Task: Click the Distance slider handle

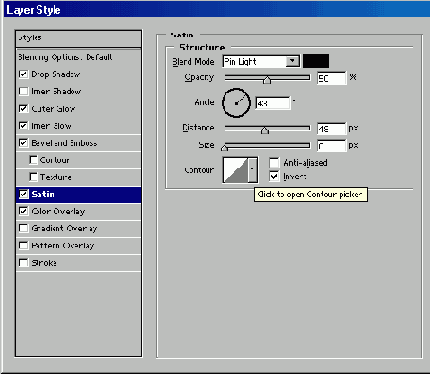Action: tap(265, 130)
